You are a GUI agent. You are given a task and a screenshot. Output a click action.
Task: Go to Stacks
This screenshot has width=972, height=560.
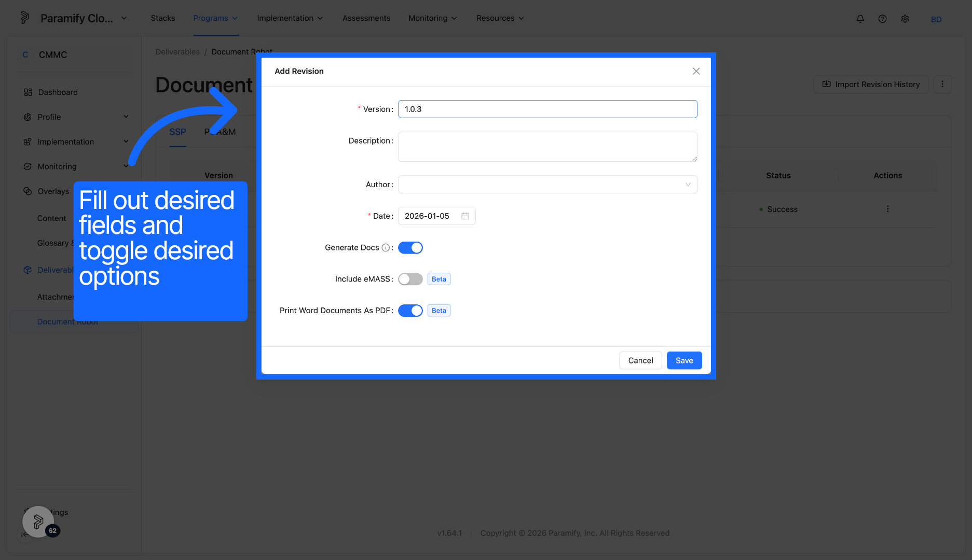coord(163,18)
